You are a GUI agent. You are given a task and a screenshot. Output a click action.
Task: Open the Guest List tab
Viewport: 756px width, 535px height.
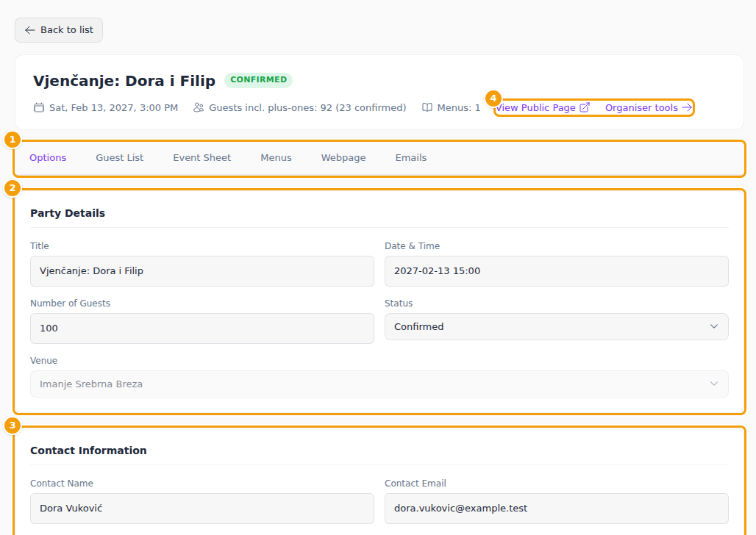pos(120,157)
